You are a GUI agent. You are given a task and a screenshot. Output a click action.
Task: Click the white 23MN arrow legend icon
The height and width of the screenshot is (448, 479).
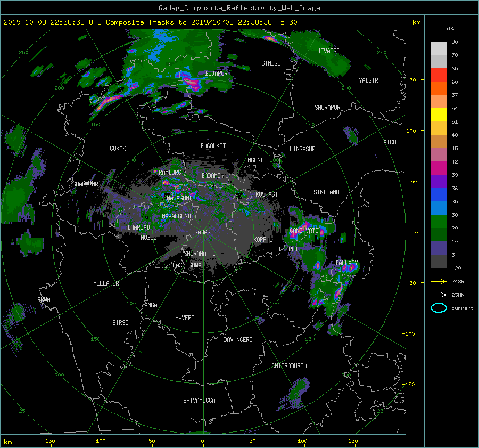pos(439,295)
